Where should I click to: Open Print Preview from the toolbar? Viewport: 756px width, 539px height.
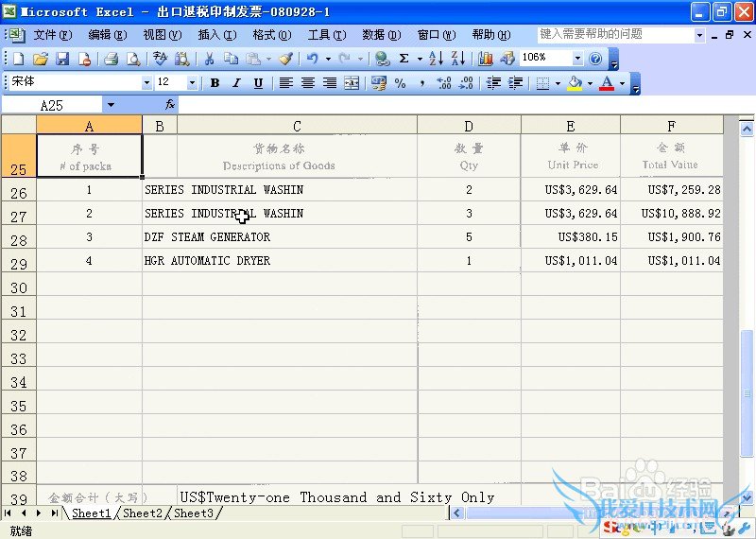coord(133,59)
